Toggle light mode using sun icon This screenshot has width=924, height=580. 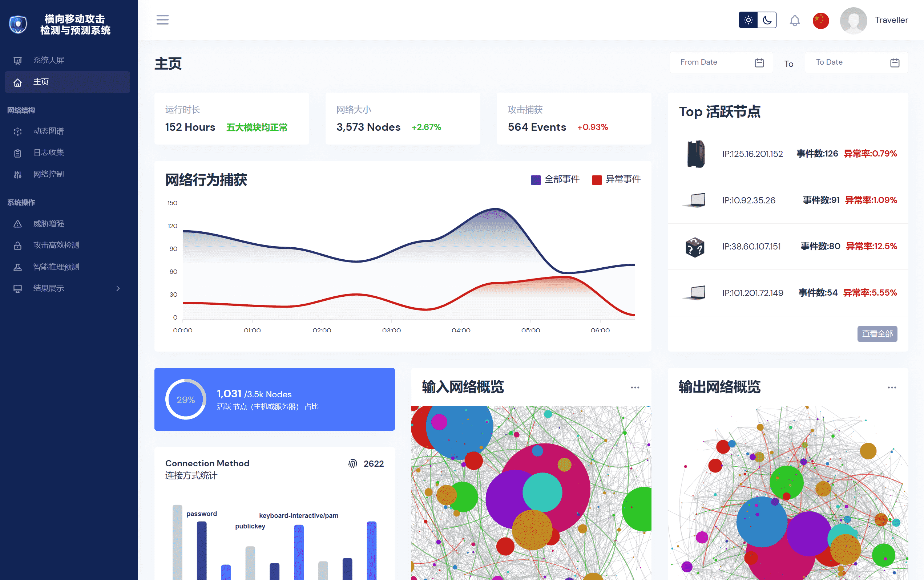click(747, 19)
